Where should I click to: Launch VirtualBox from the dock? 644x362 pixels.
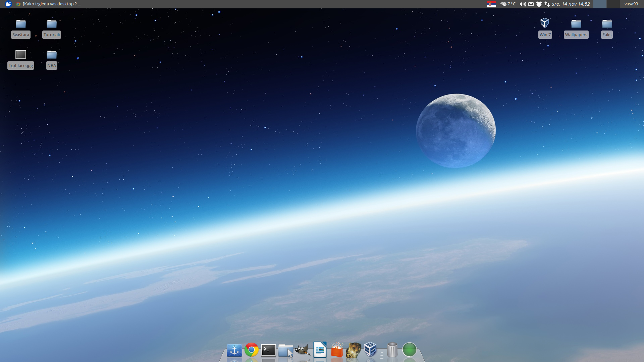pos(370,350)
